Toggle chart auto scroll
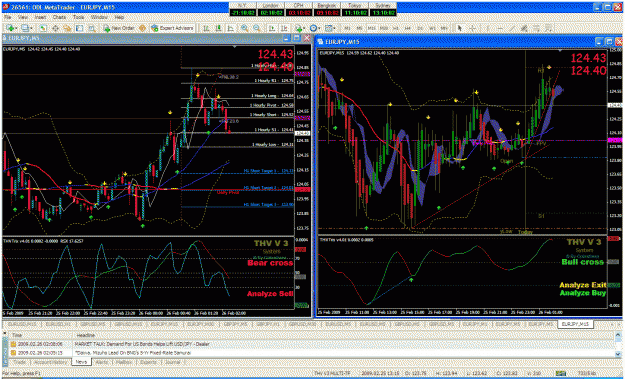 [272, 28]
